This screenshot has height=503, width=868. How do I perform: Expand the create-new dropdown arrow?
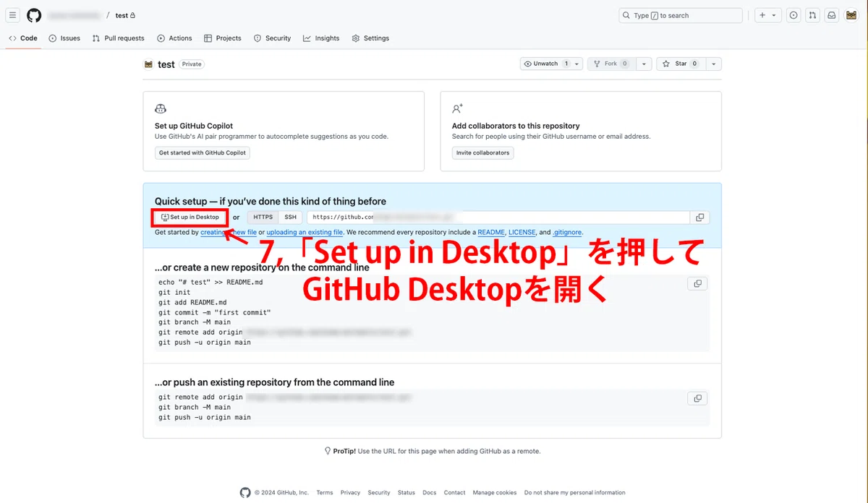[x=775, y=15]
